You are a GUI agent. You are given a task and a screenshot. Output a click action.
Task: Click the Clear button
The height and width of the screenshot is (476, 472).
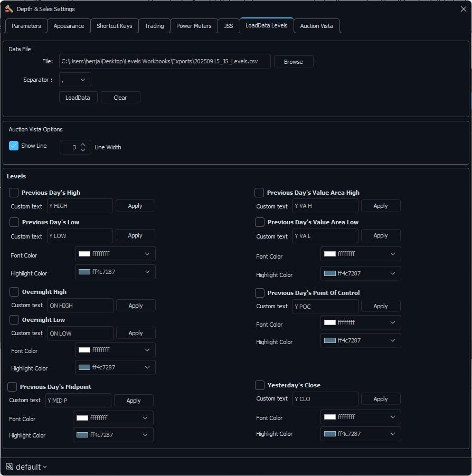tap(120, 98)
